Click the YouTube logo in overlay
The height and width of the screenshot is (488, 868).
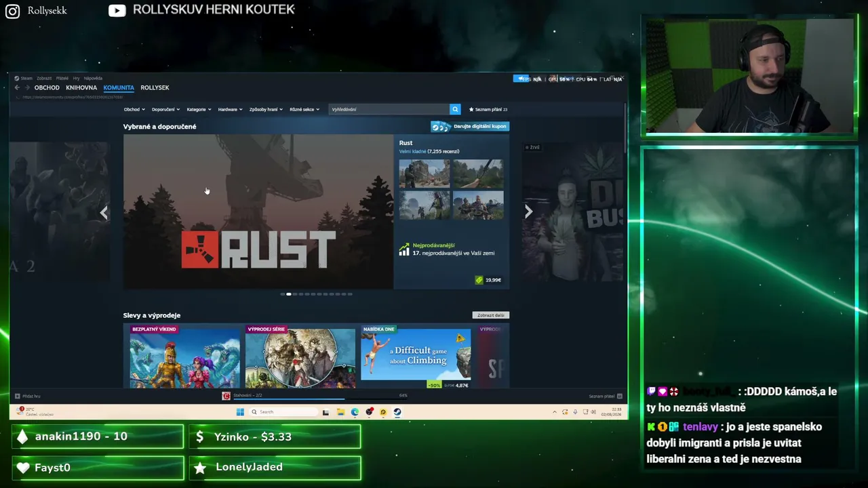[x=117, y=10]
